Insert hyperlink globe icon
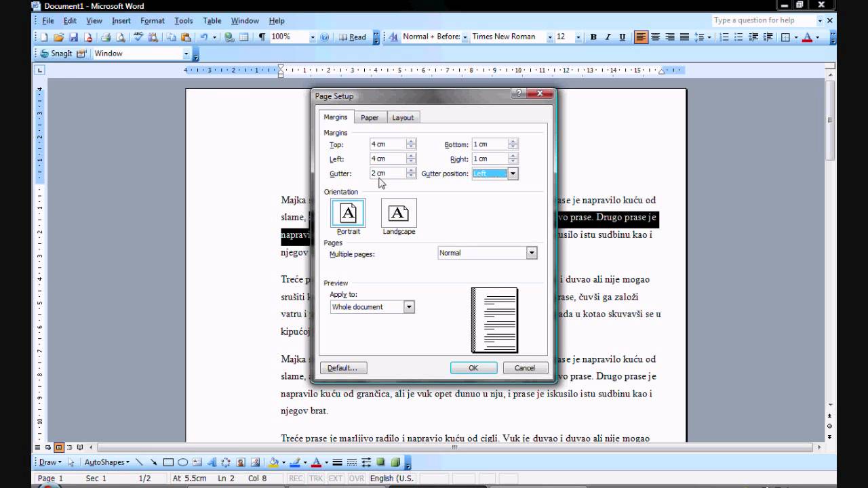This screenshot has width=868, height=488. click(229, 37)
